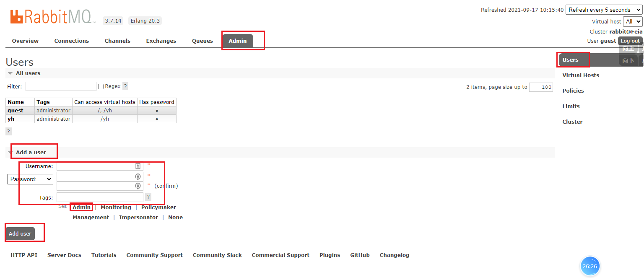Click the Tags input field
The image size is (644, 280).
[100, 197]
